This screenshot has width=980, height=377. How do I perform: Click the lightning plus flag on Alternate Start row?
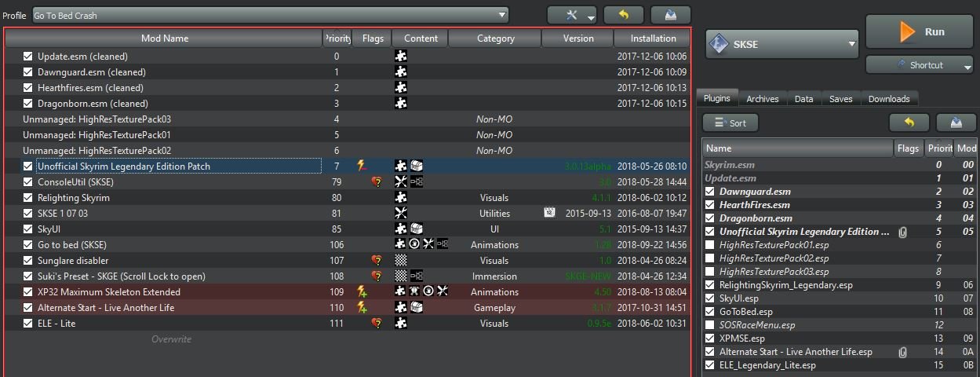(x=362, y=307)
